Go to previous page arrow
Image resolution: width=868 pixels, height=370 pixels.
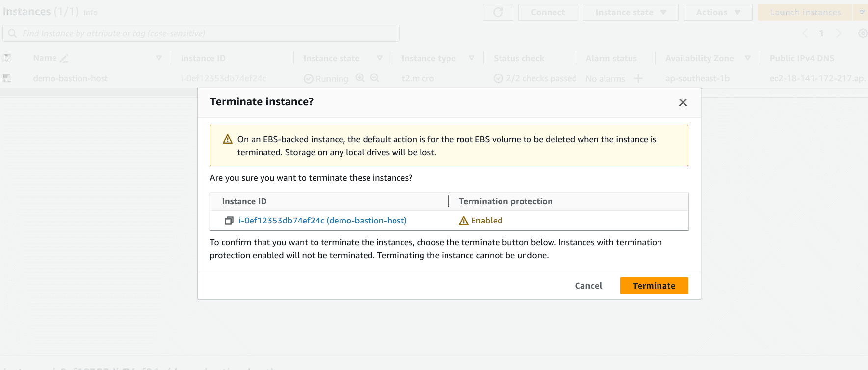(x=805, y=33)
